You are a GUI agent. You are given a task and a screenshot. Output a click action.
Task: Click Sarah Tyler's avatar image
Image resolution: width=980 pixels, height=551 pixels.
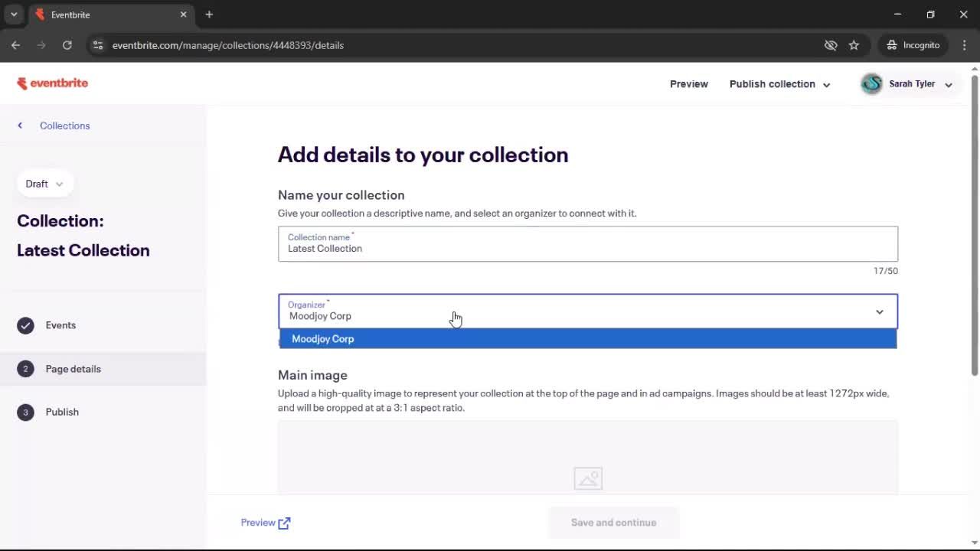point(871,84)
